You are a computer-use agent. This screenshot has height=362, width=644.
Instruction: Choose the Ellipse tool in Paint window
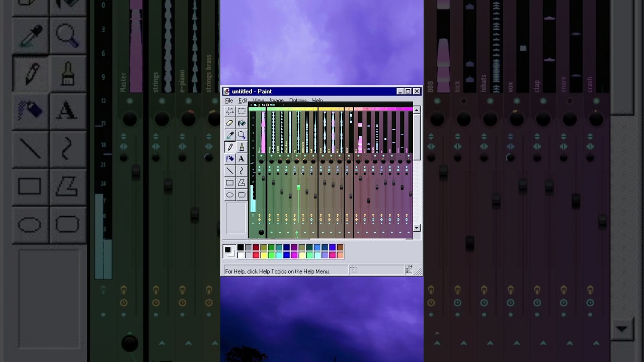tap(230, 195)
